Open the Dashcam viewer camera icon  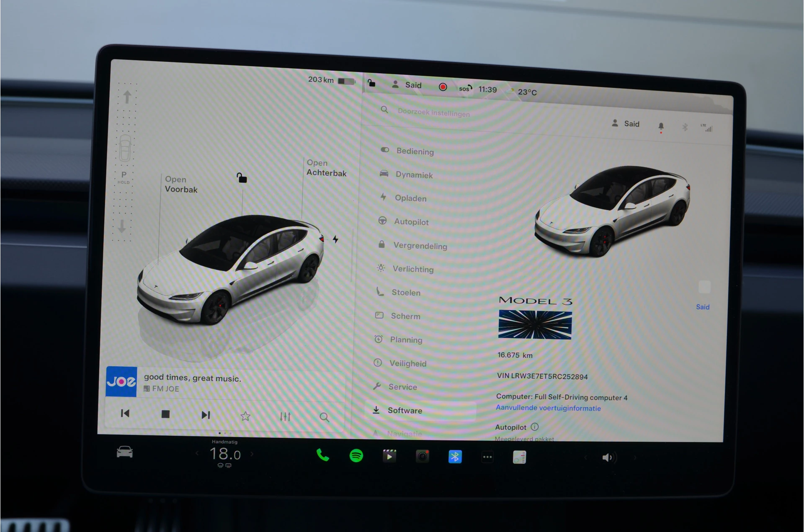[422, 457]
